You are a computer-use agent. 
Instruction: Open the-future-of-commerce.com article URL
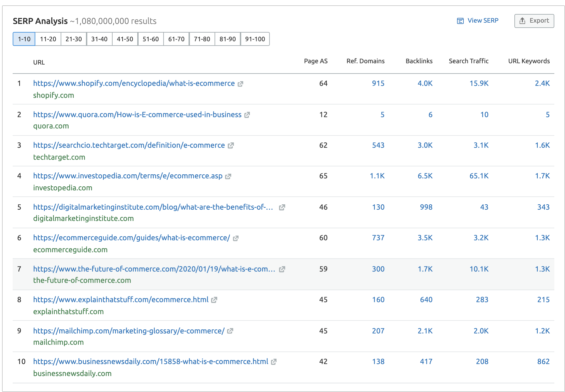tap(154, 269)
